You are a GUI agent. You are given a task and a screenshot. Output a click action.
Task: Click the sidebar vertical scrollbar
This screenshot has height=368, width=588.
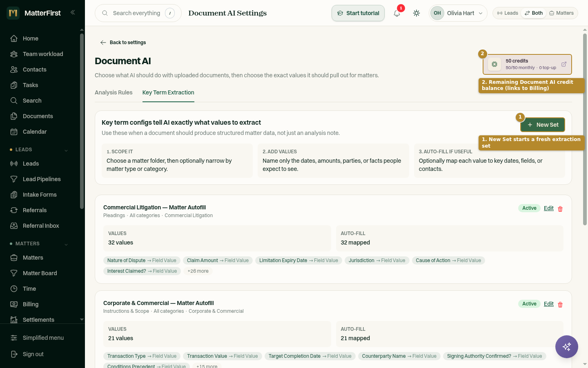[82, 121]
